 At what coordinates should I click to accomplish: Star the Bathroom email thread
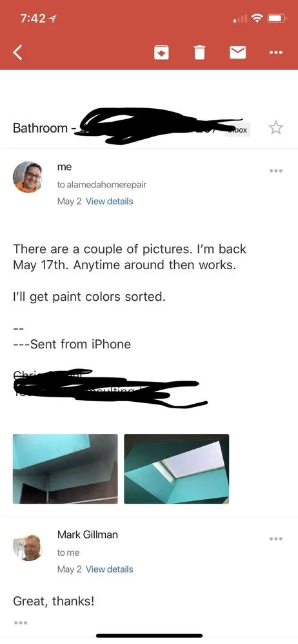(x=276, y=128)
